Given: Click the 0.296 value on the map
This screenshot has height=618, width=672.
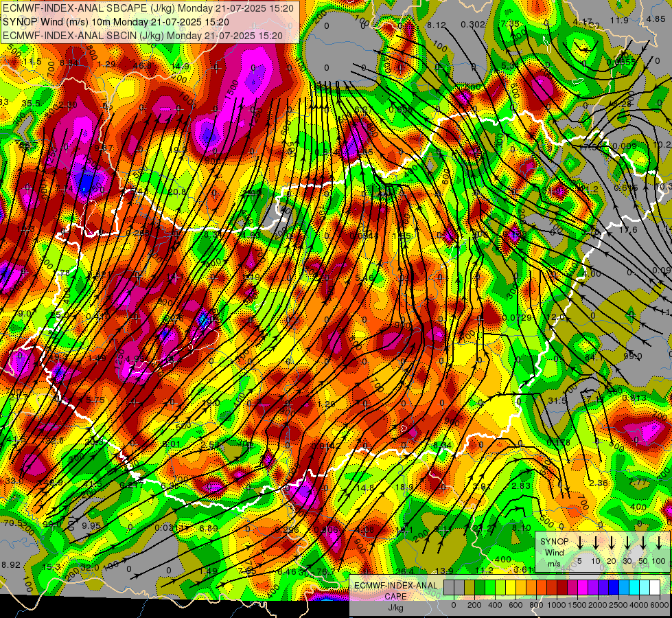Looking at the screenshot, I should [x=287, y=529].
